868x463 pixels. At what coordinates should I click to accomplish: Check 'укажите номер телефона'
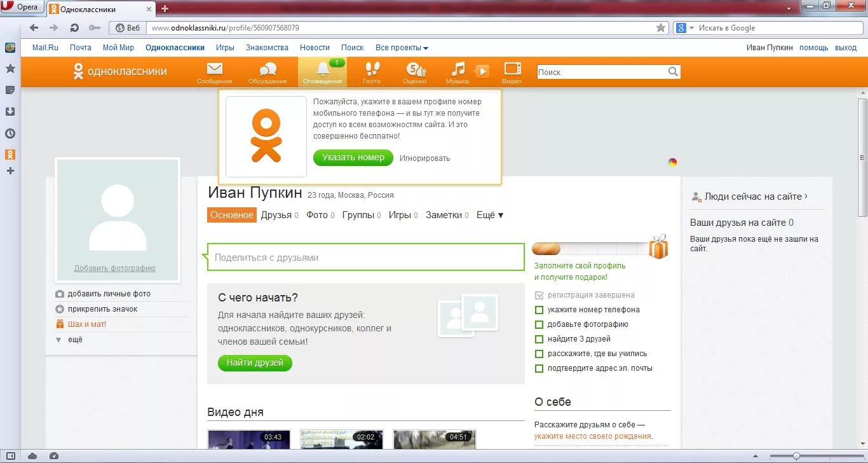click(x=539, y=310)
